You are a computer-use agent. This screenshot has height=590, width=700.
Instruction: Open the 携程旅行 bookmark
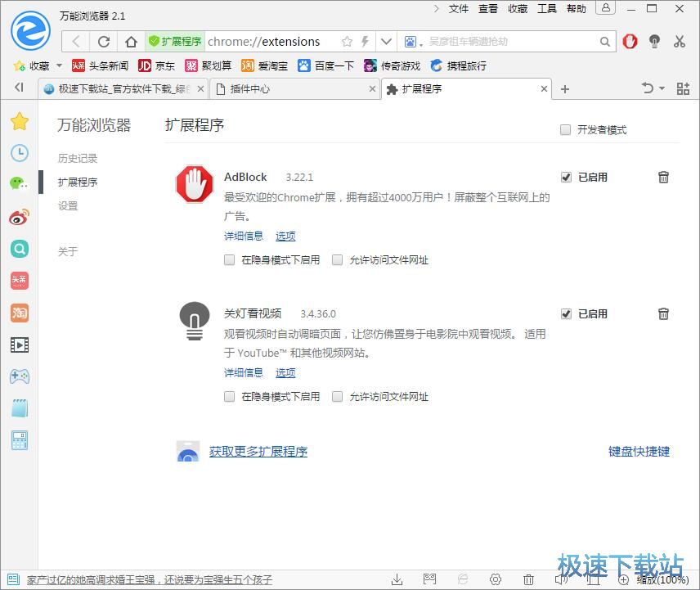click(x=459, y=65)
